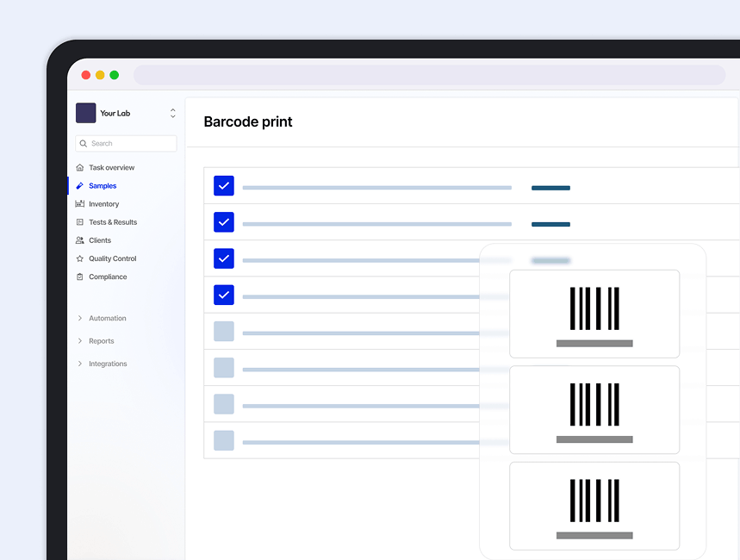Click the Compliance clipboard icon

coord(81,276)
